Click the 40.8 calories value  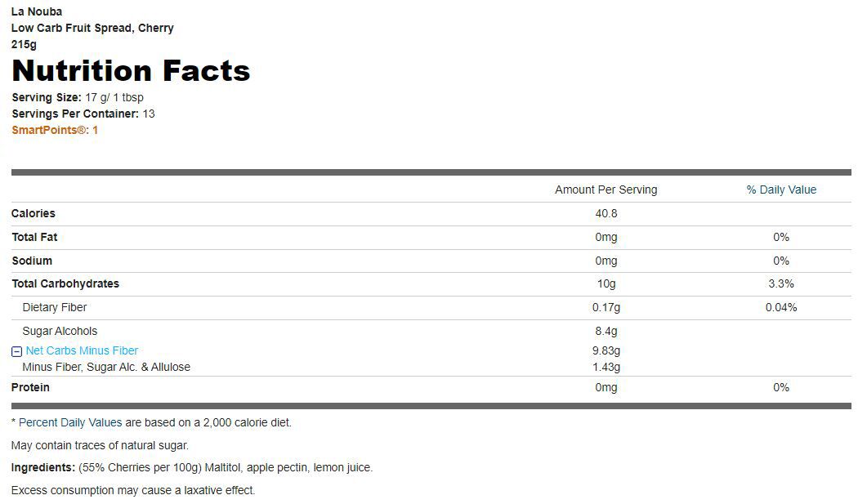pyautogui.click(x=606, y=213)
